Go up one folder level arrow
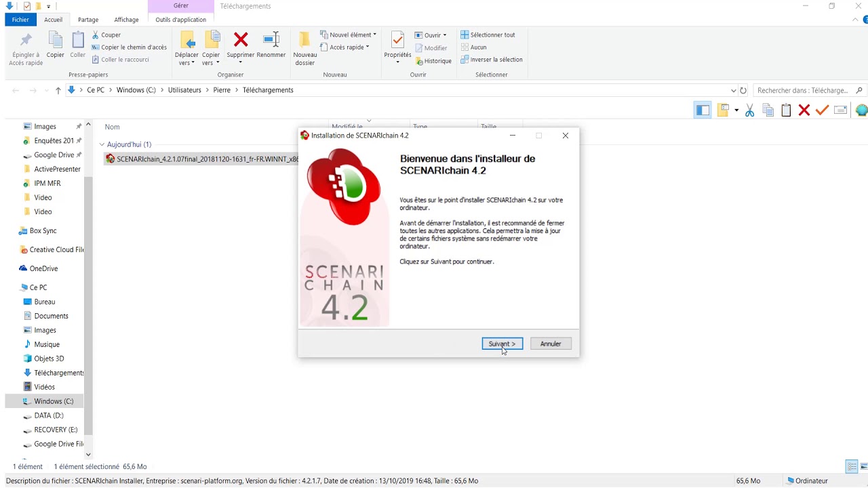The height and width of the screenshot is (488, 868). [x=58, y=90]
